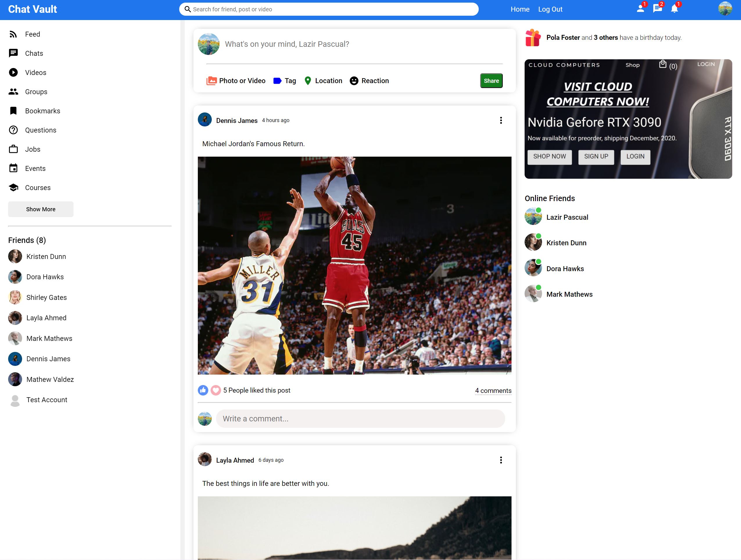The width and height of the screenshot is (741, 560).
Task: Go to Home in top navigation
Action: (x=520, y=9)
